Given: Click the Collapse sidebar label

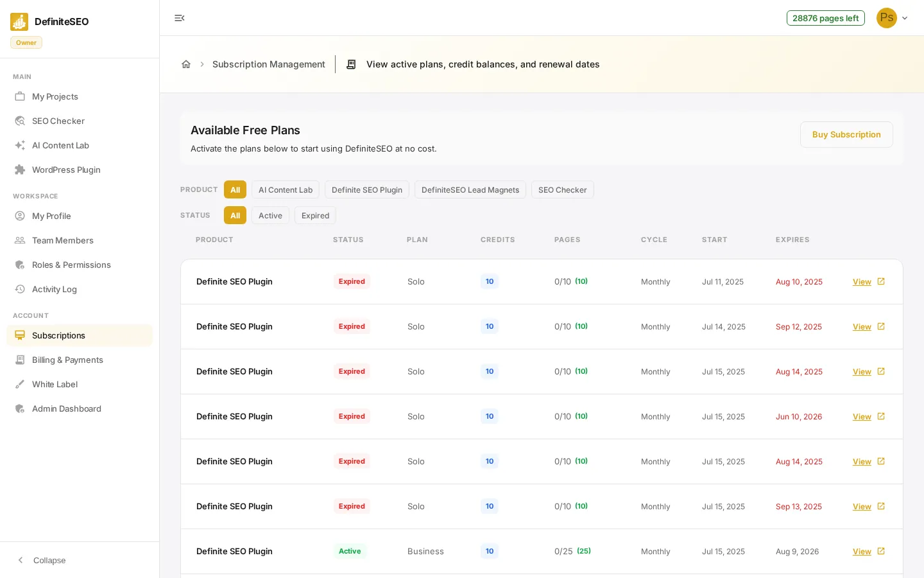Looking at the screenshot, I should tap(49, 560).
